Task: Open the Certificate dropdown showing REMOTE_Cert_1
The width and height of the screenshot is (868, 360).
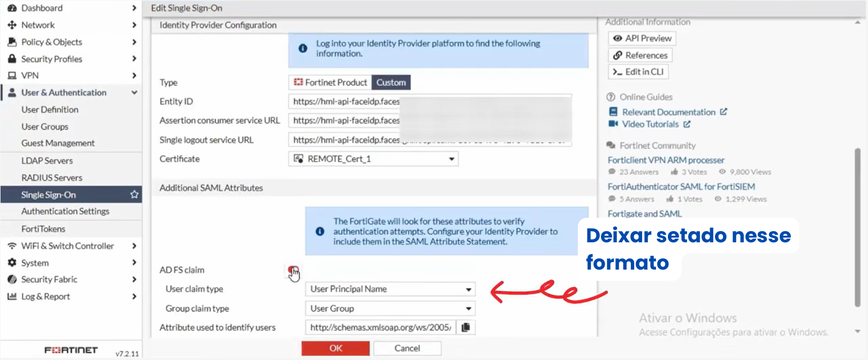Action: [x=373, y=159]
